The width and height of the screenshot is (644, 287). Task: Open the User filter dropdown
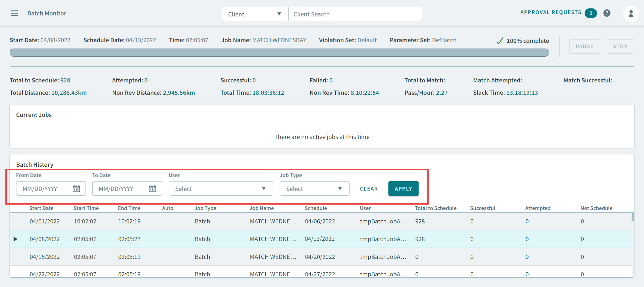point(221,189)
